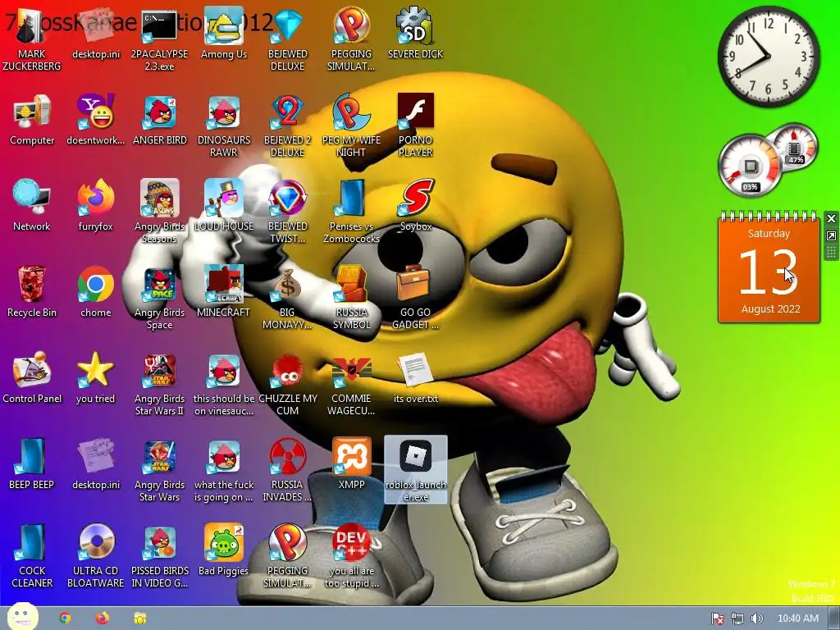This screenshot has height=630, width=840.
Task: Open the taskbar file explorer folder
Action: [x=140, y=619]
